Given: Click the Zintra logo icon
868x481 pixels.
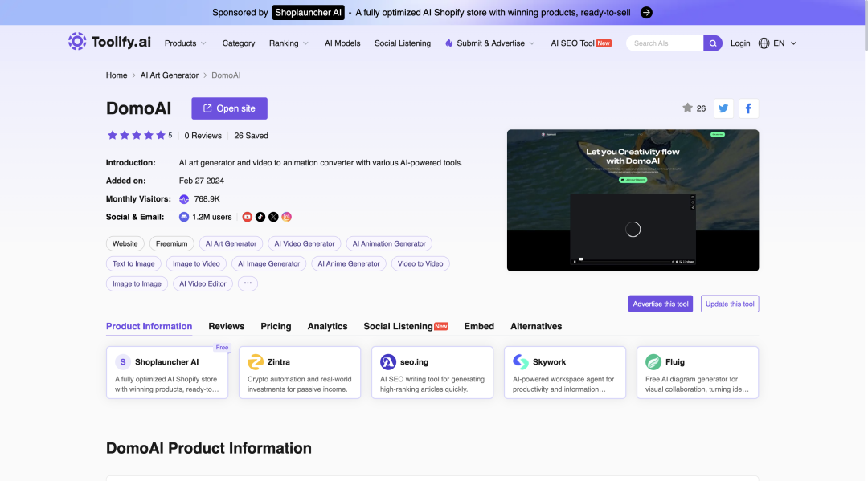Looking at the screenshot, I should coord(256,362).
